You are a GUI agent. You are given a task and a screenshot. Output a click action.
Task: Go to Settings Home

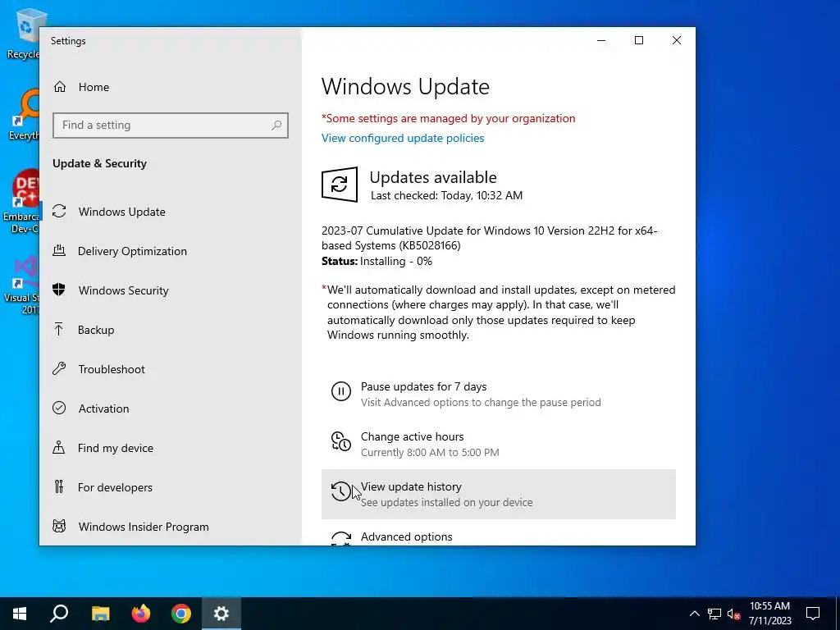tap(171, 87)
